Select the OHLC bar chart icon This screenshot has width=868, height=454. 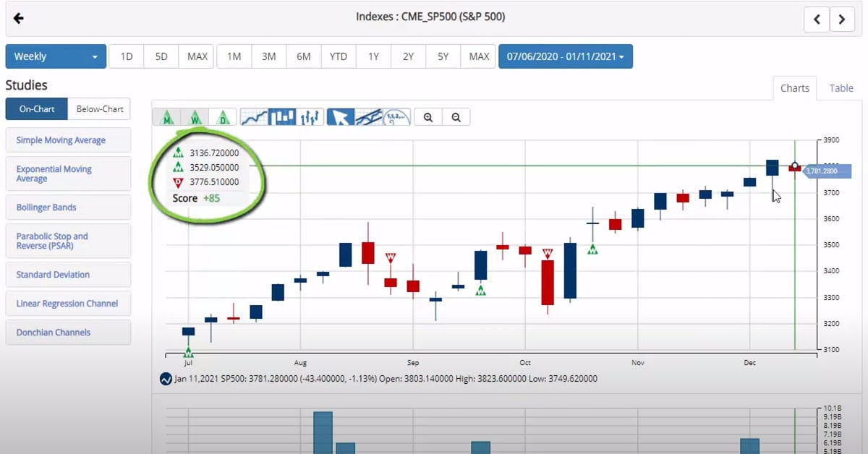310,117
